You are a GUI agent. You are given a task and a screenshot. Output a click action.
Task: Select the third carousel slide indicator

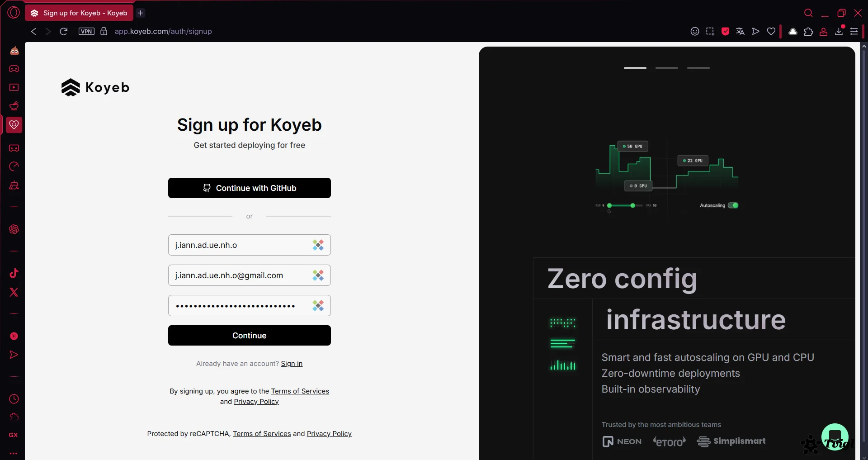click(x=698, y=68)
